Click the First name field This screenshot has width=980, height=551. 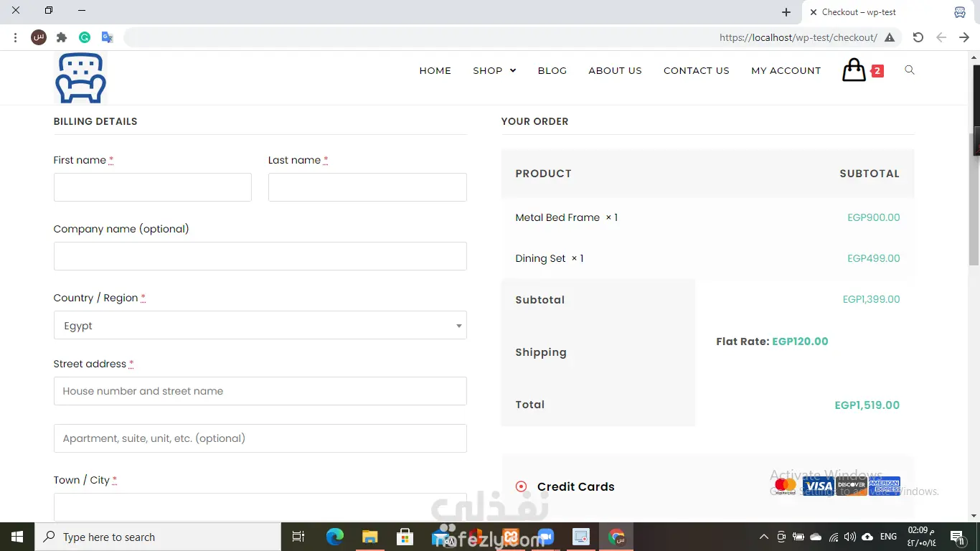(x=153, y=187)
